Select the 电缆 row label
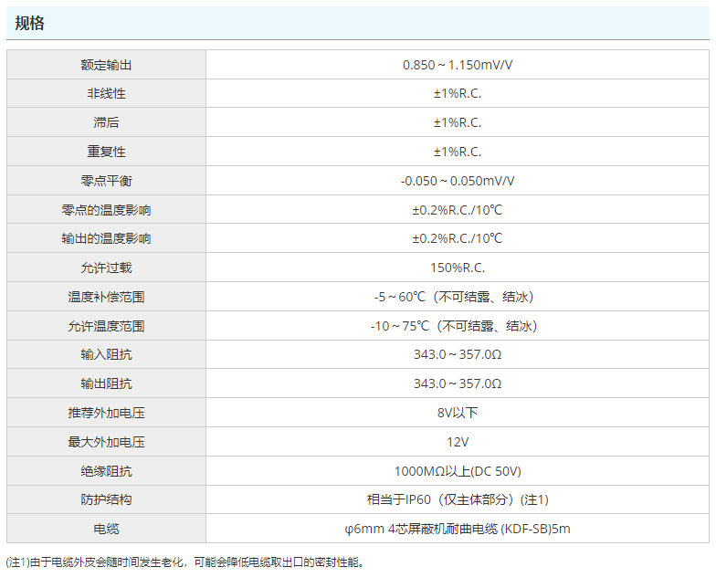716x588 pixels. 106,529
